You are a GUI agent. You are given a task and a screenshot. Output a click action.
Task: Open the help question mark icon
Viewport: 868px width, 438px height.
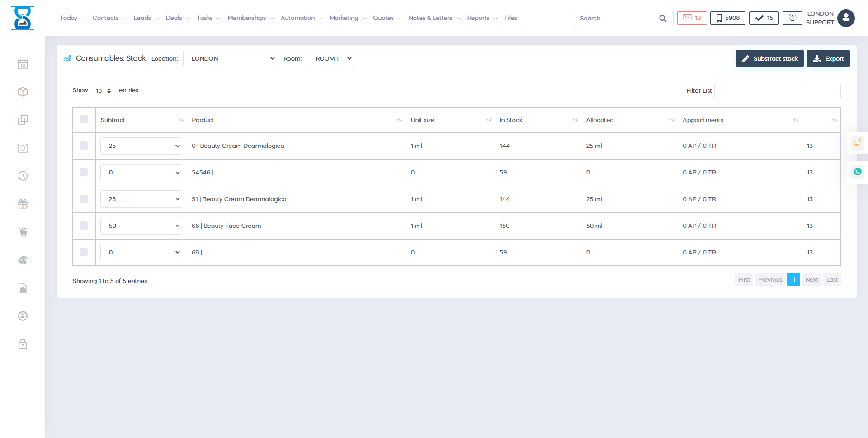click(792, 18)
